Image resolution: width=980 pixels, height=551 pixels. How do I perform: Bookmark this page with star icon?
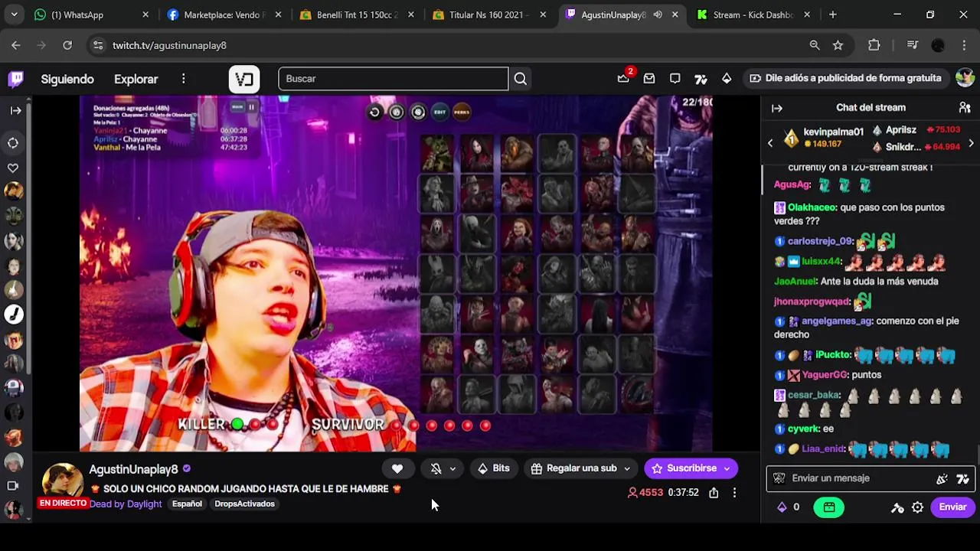coord(838,45)
